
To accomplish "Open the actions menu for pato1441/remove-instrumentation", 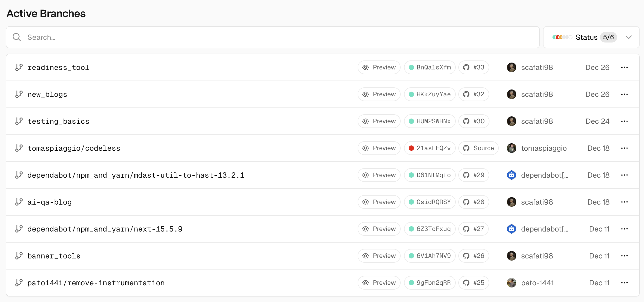I will pos(624,283).
